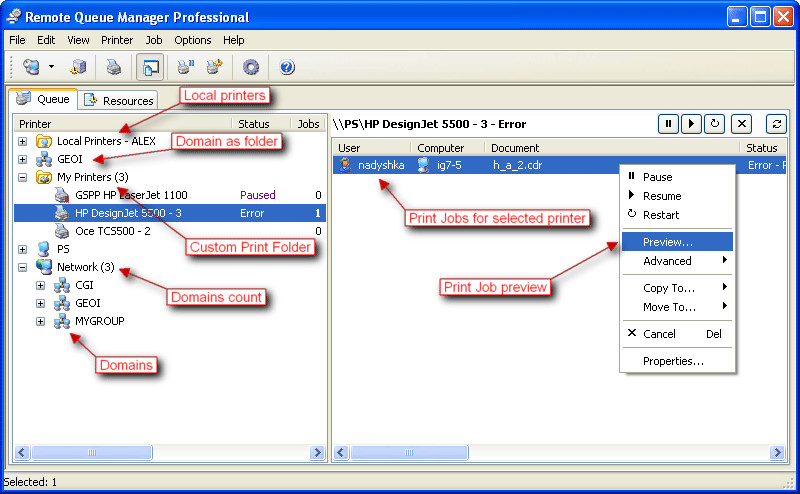
Task: Refresh the job list with refresh button
Action: click(x=776, y=123)
